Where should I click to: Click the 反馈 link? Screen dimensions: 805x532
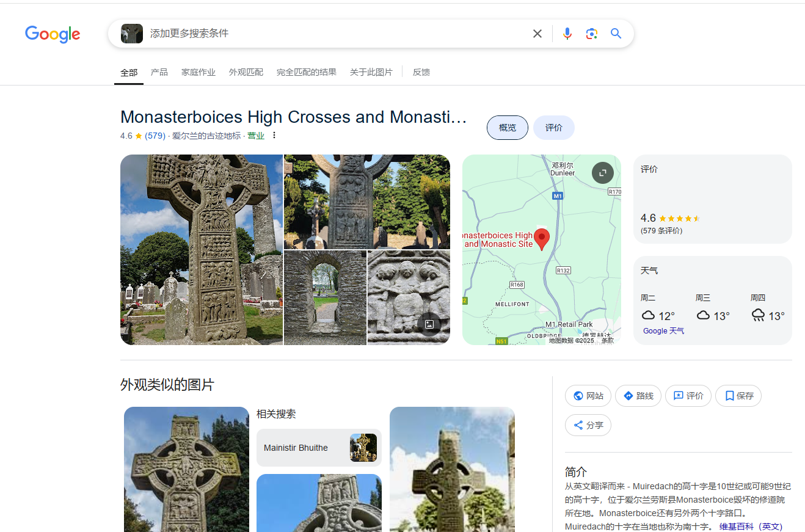pyautogui.click(x=421, y=72)
